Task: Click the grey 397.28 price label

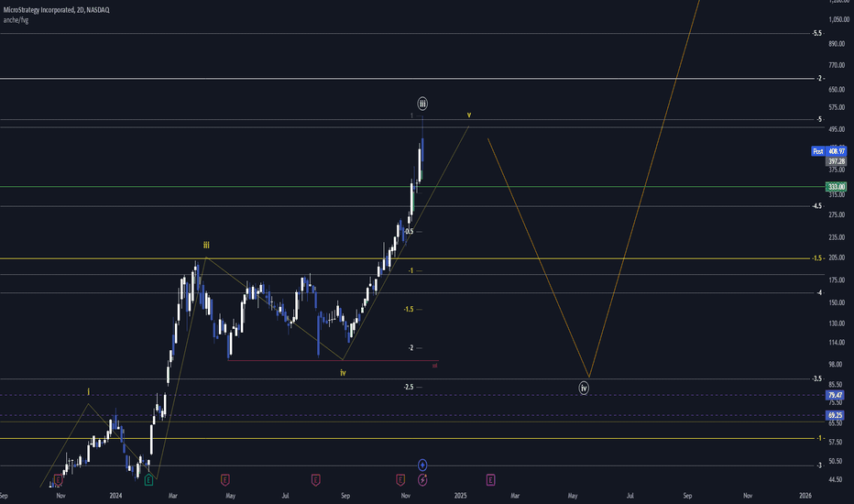Action: (x=836, y=161)
